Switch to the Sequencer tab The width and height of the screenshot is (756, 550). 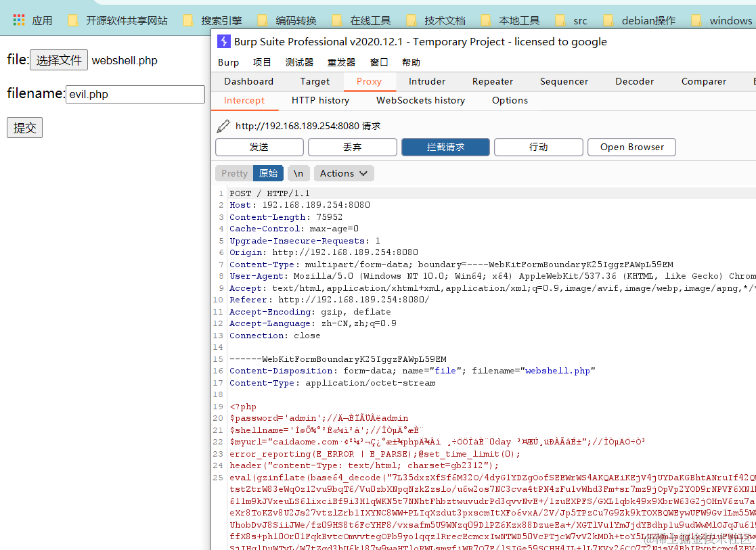tap(564, 81)
